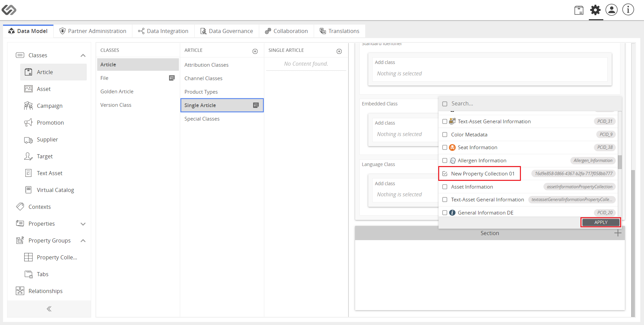
Task: Open Tabs under Property Groups
Action: tap(54, 274)
